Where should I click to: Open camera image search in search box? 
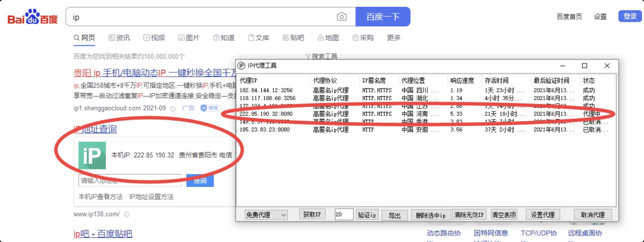pyautogui.click(x=342, y=17)
